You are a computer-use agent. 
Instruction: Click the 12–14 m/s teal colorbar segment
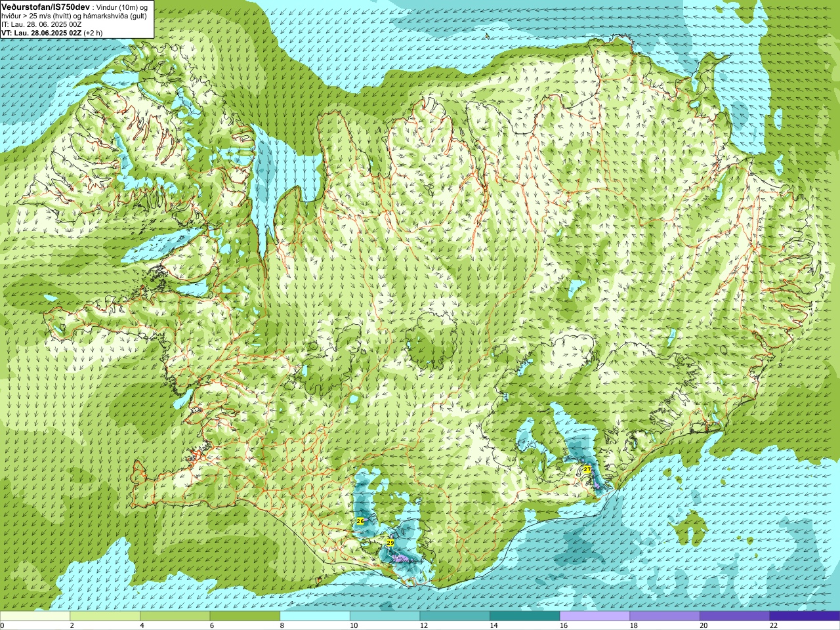click(455, 616)
